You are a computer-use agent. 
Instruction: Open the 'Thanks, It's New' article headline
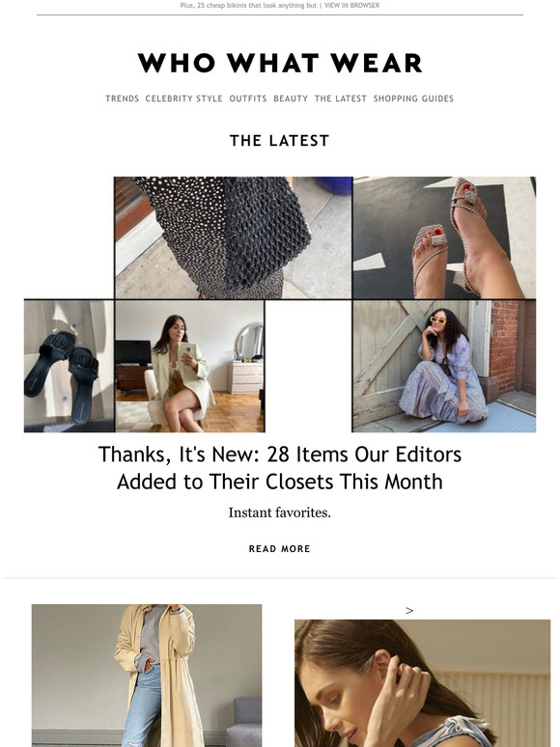(280, 468)
